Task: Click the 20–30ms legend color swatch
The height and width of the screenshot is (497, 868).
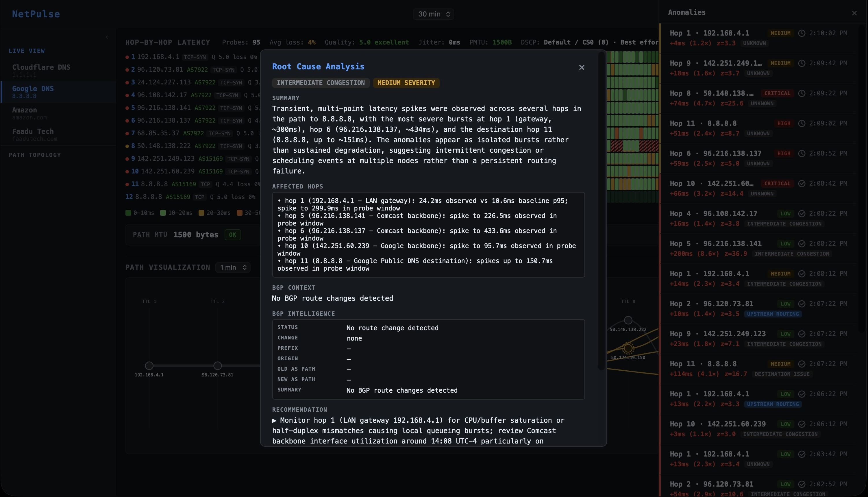Action: point(201,213)
